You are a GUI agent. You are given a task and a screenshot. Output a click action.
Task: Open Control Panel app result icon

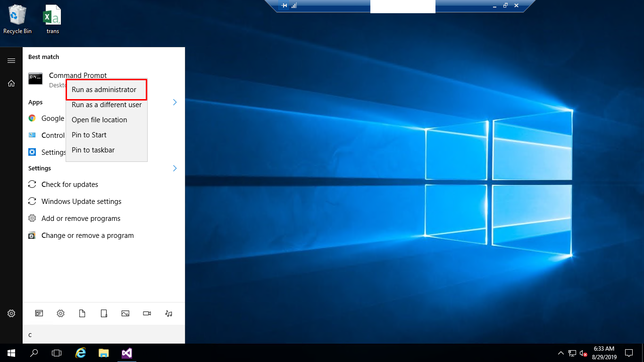[32, 135]
